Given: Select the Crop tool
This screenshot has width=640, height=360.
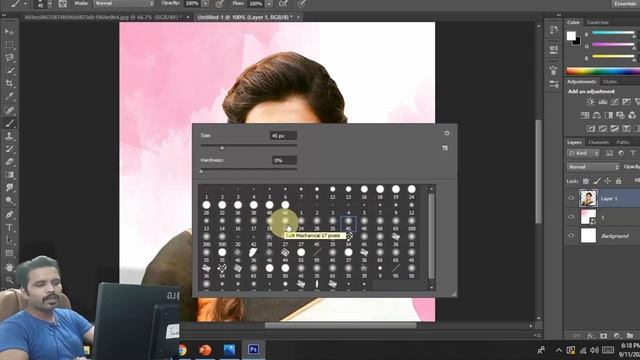Looking at the screenshot, I should [9, 83].
